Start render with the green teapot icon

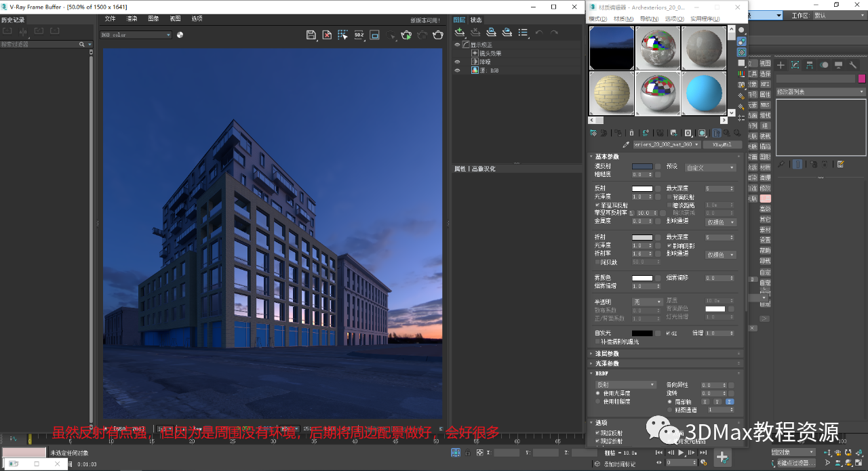[406, 35]
